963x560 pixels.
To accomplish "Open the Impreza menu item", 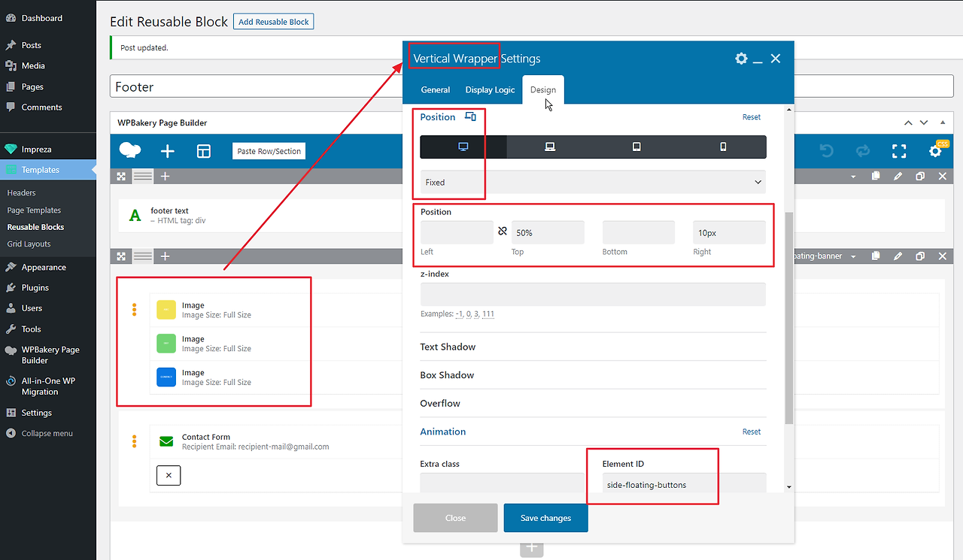I will [36, 149].
